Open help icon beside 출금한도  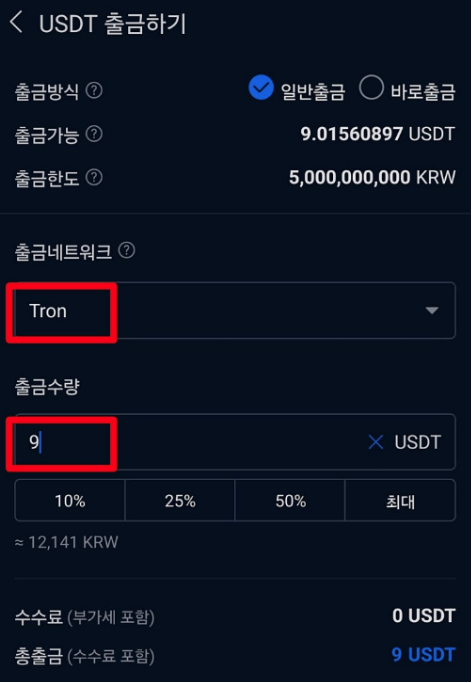[x=94, y=177]
